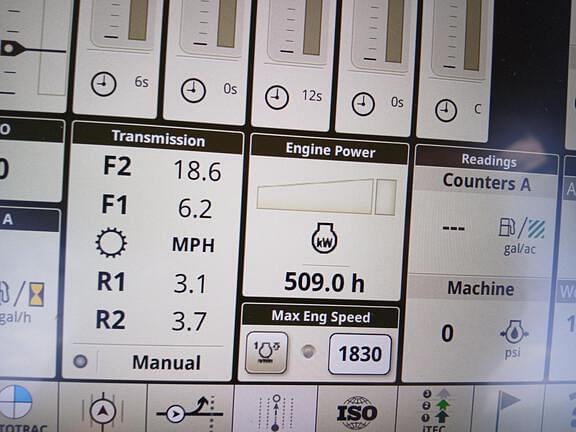Open the Engine Power panel header

[x=330, y=151]
